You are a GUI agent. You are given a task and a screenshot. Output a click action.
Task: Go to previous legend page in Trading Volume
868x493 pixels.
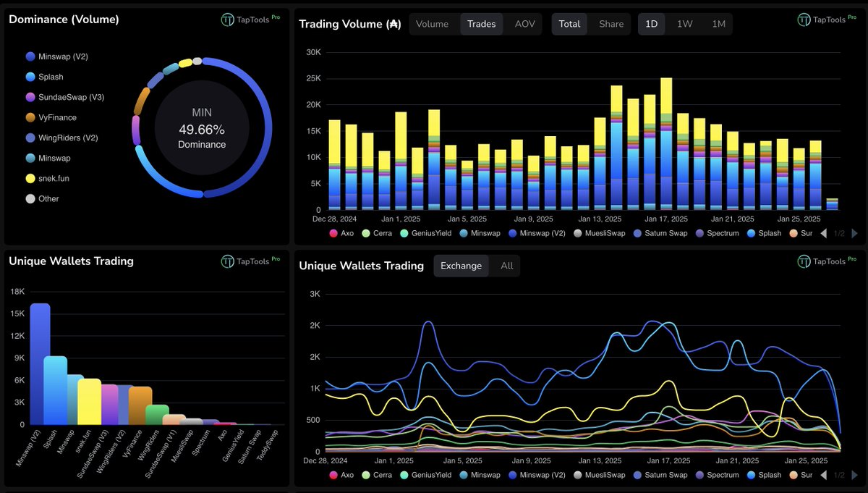tap(824, 233)
